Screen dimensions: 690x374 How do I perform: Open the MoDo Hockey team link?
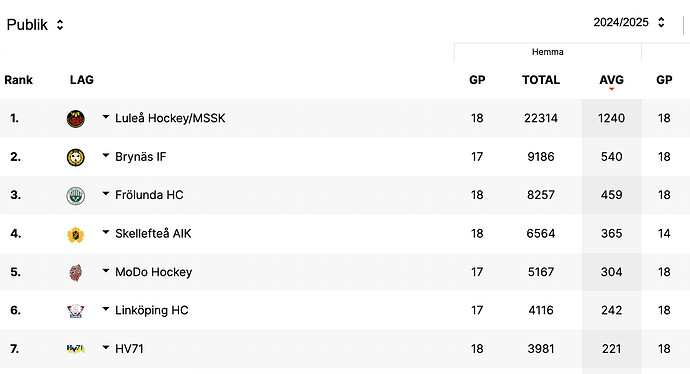[x=154, y=272]
